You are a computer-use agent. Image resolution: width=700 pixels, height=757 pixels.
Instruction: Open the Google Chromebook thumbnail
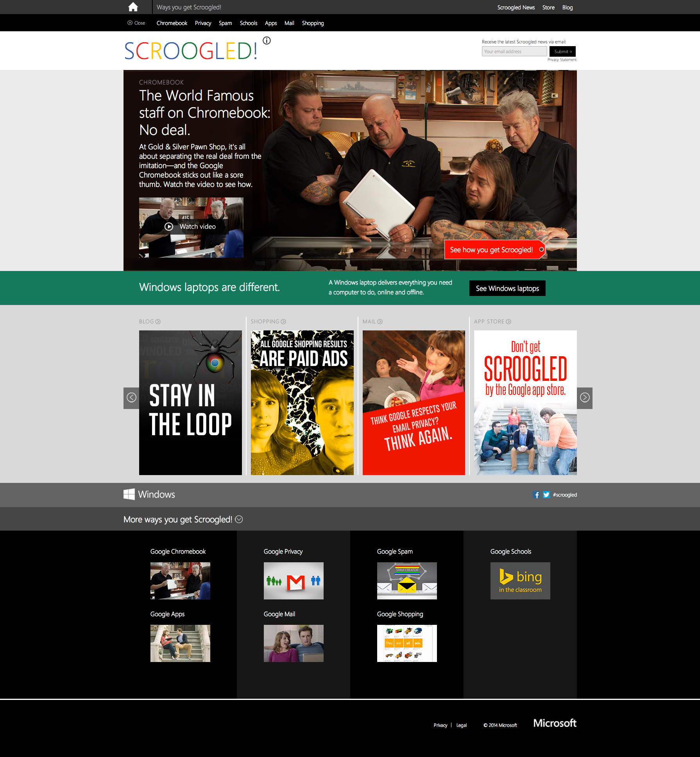click(180, 581)
